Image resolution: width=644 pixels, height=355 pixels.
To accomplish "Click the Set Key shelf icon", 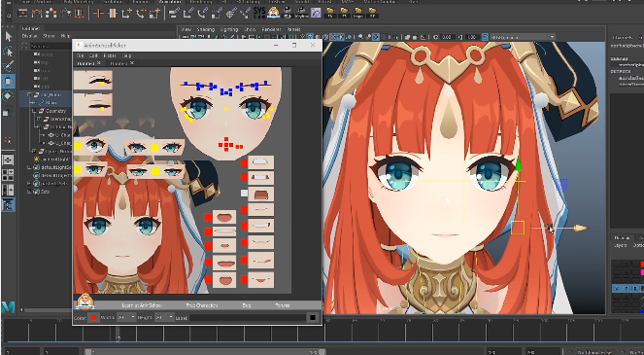I will click(x=98, y=13).
